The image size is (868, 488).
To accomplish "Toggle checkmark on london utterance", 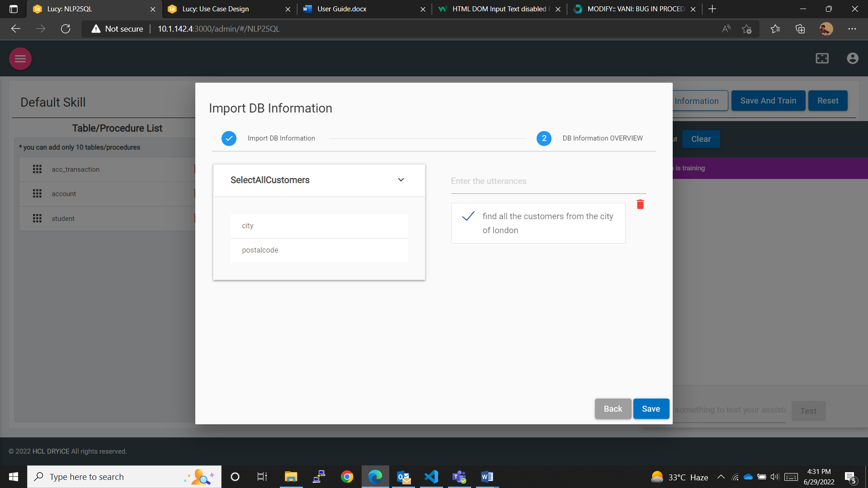I will [x=468, y=216].
